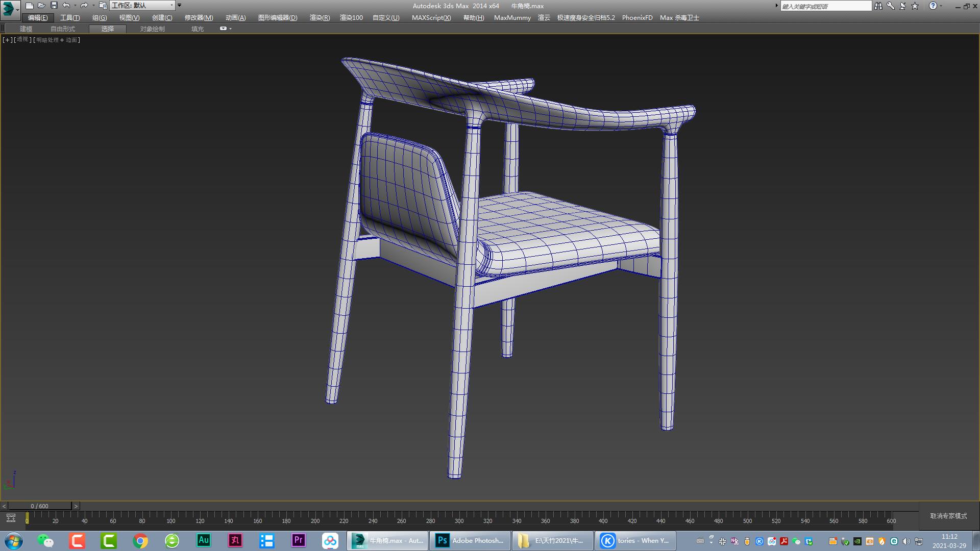This screenshot has height=551, width=980.
Task: Open the favorites star icon in the InfoCenter
Action: pos(915,6)
